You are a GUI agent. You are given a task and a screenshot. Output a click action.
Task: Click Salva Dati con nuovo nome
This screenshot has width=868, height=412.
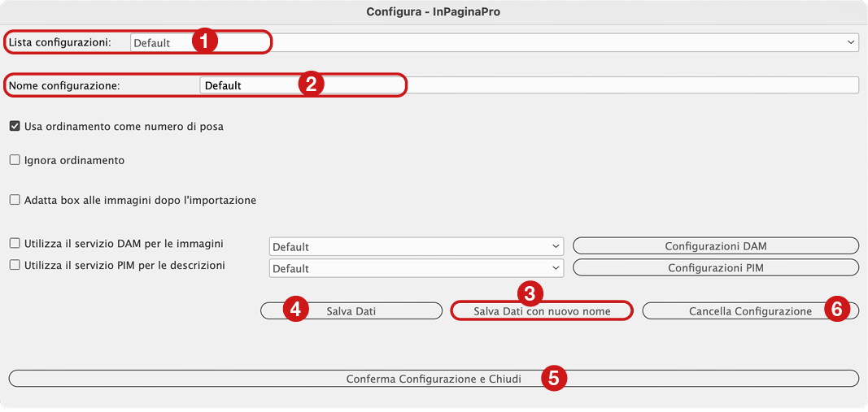pos(542,311)
